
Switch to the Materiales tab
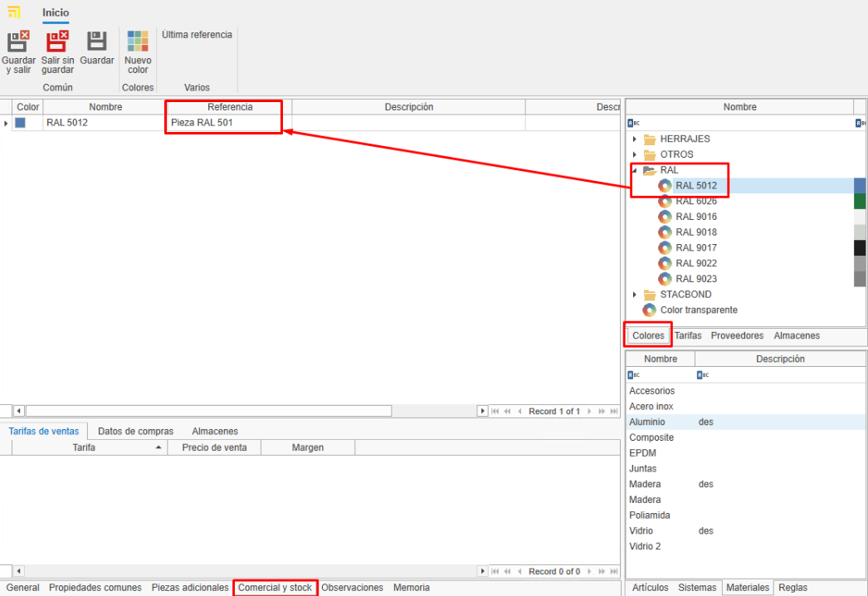tap(748, 588)
